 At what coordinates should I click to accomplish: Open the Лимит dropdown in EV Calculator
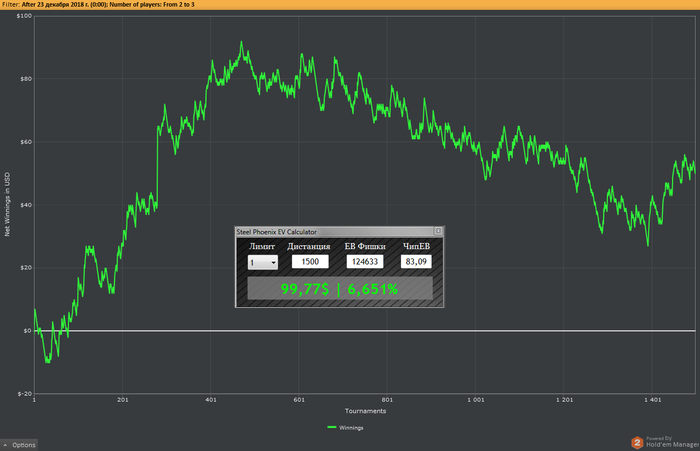(x=263, y=262)
